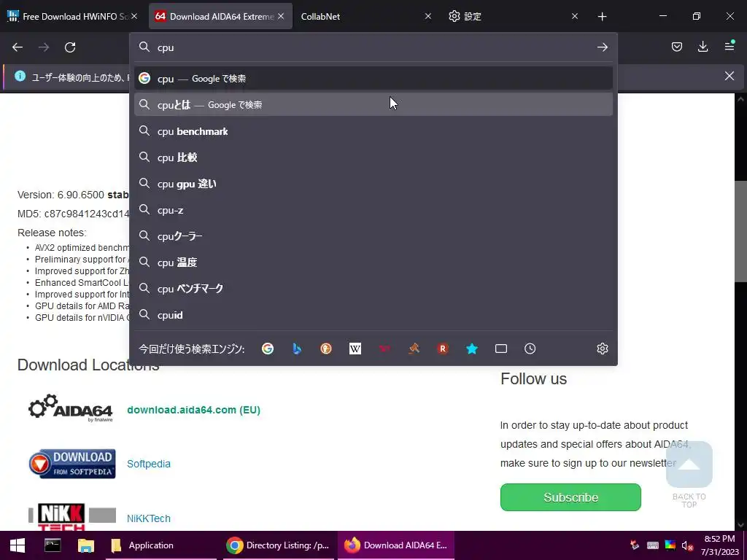747x560 pixels.
Task: Search once with the auction gavel engine icon
Action: (x=414, y=349)
